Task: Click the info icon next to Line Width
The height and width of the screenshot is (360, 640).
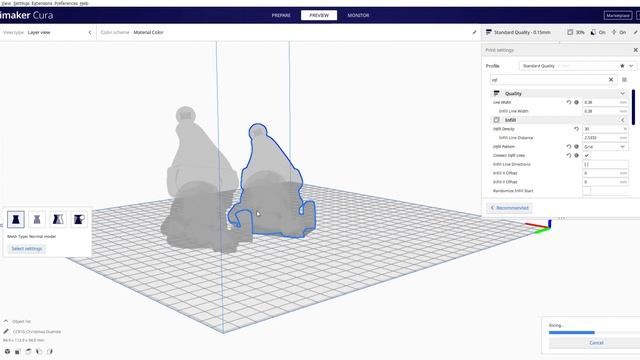Action: (x=577, y=102)
